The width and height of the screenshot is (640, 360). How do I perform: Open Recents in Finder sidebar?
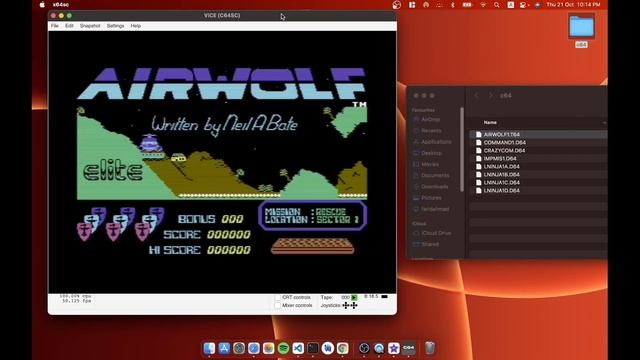coord(431,131)
